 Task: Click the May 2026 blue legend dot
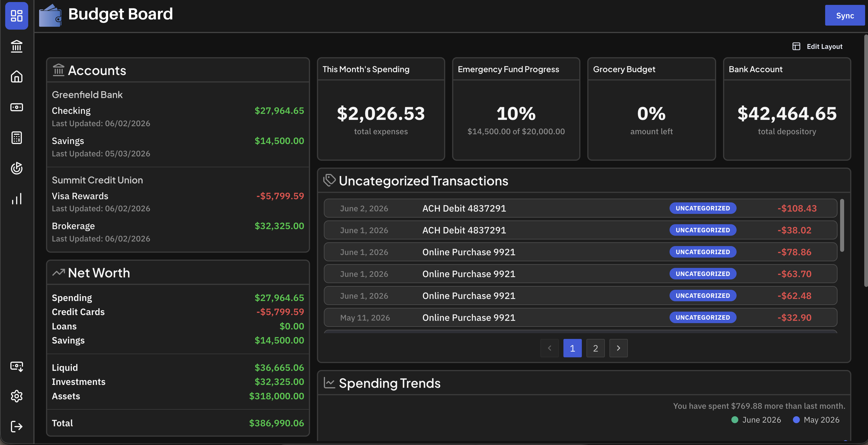[796, 420]
